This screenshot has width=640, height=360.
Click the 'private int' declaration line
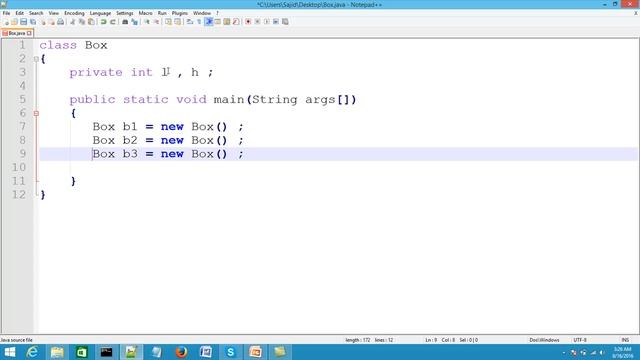pos(141,72)
